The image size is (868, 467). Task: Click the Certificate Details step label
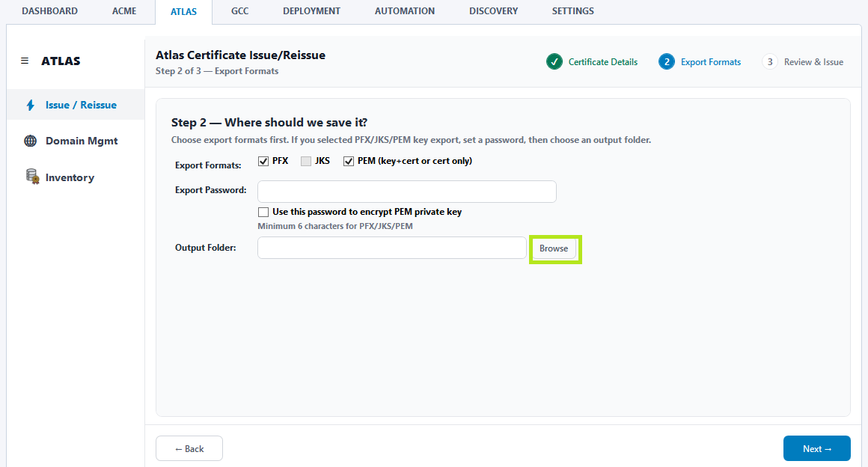pos(603,62)
